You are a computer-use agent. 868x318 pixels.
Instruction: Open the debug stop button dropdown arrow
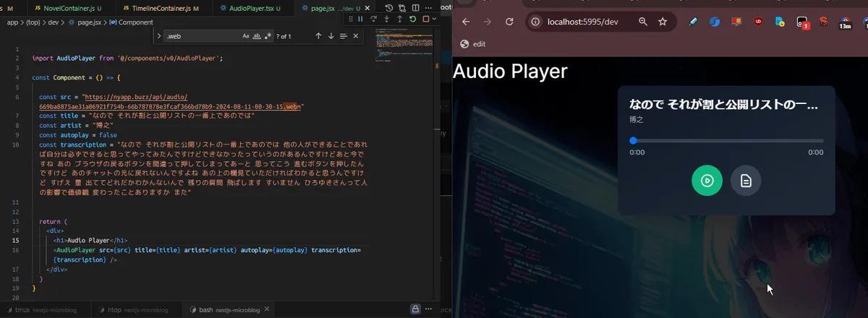tap(434, 19)
